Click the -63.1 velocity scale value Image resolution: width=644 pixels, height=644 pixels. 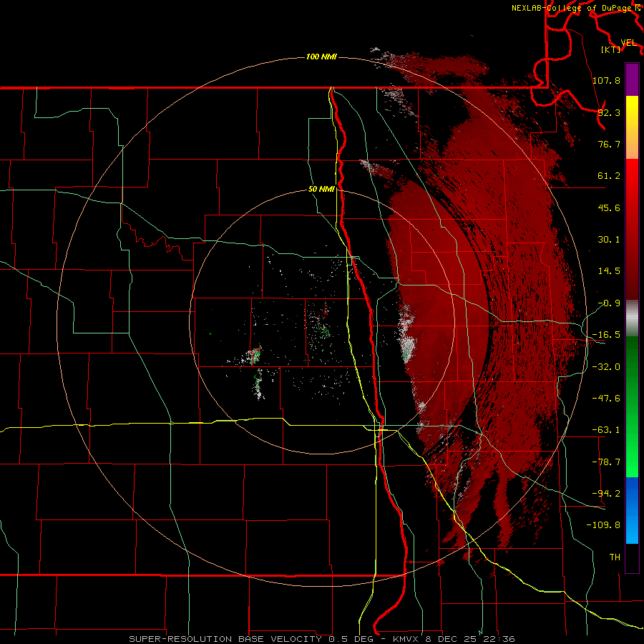(606, 430)
